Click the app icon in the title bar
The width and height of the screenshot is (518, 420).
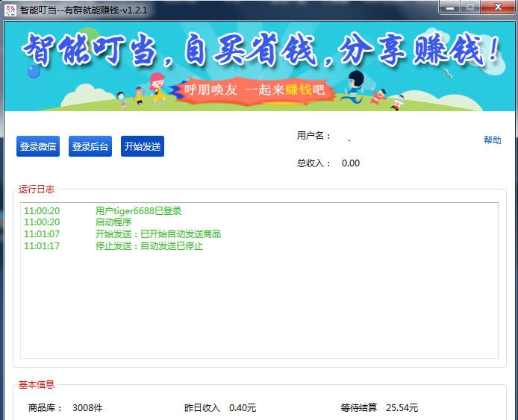pyautogui.click(x=10, y=10)
